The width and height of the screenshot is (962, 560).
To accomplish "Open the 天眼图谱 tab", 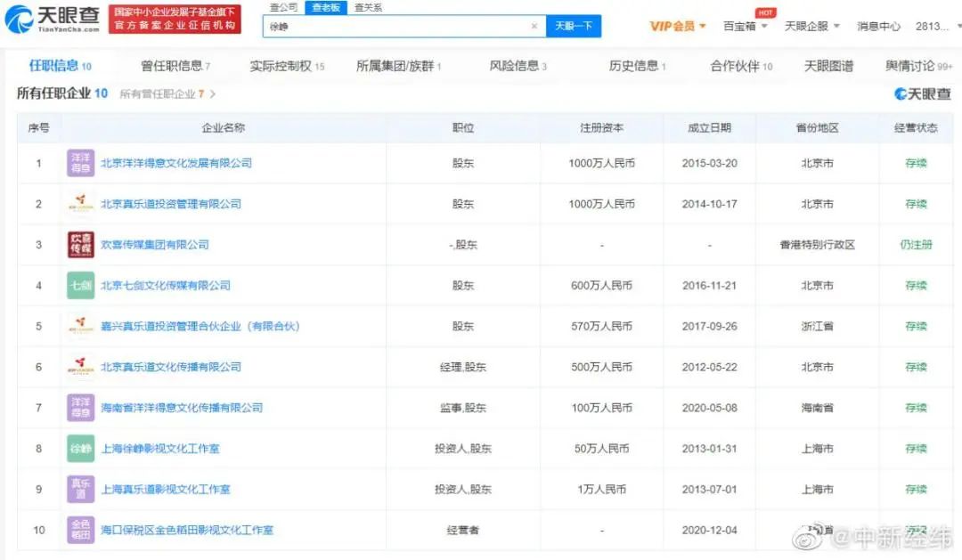I will pos(828,66).
